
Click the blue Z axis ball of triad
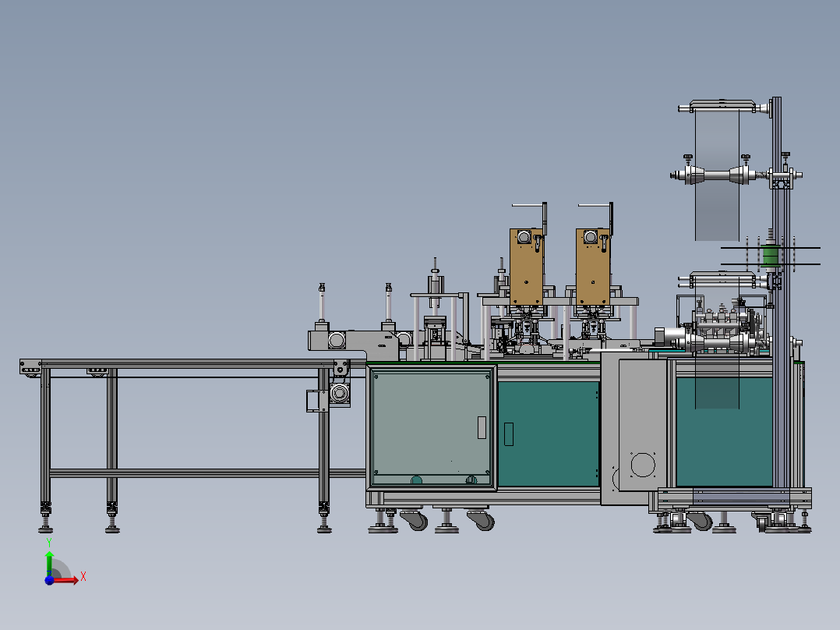(49, 580)
